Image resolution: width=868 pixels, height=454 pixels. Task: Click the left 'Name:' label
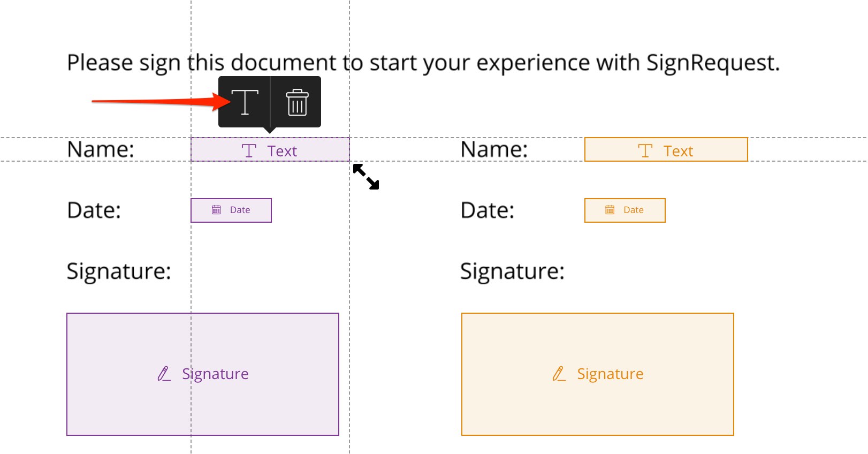(x=101, y=149)
